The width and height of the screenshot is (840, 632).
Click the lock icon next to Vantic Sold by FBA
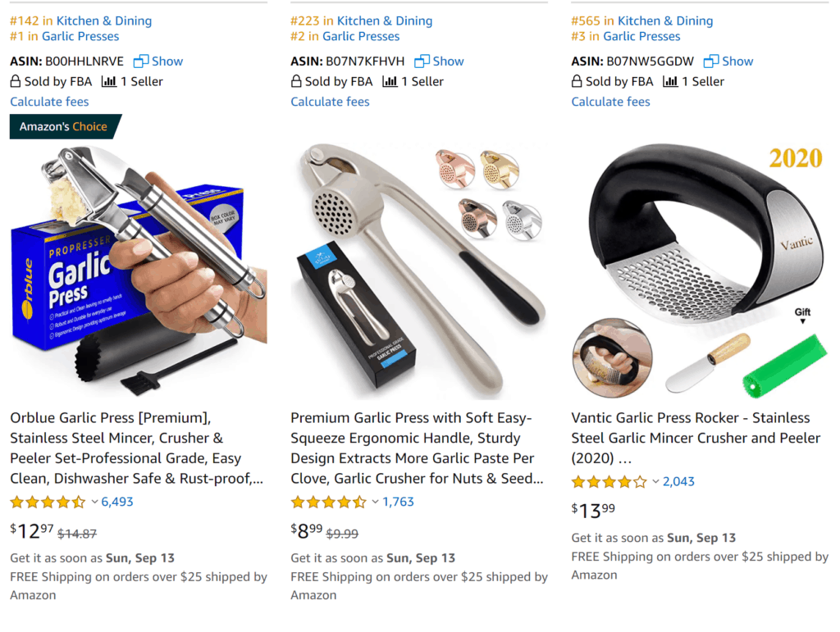click(x=577, y=81)
